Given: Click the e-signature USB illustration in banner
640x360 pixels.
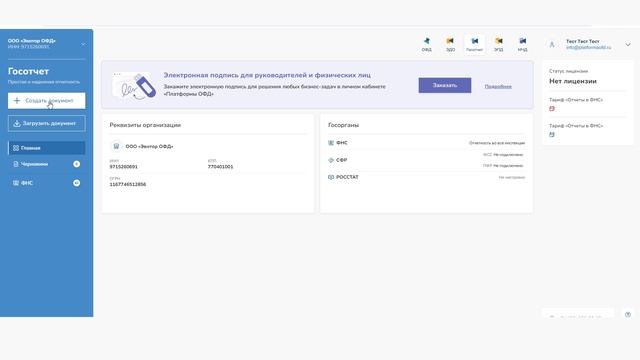Looking at the screenshot, I should tap(134, 85).
